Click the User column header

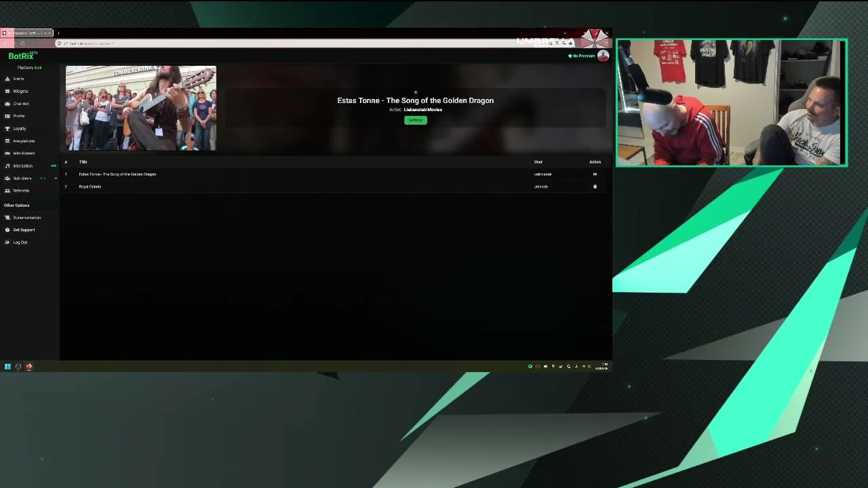538,162
